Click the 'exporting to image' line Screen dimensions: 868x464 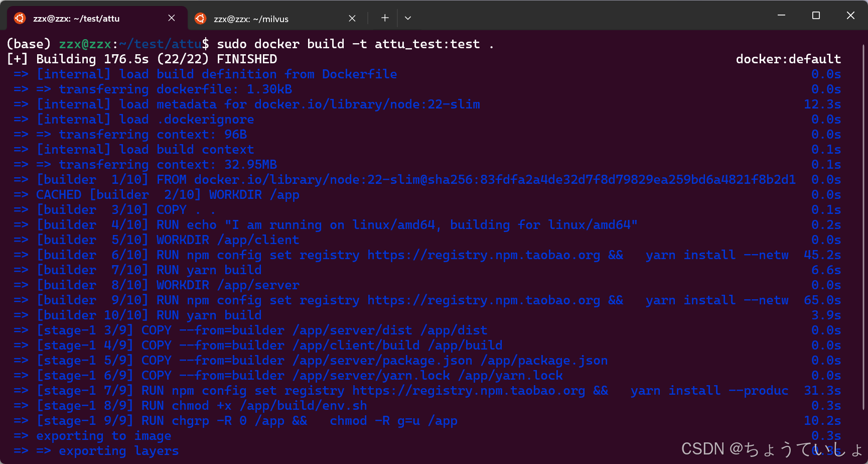point(104,436)
